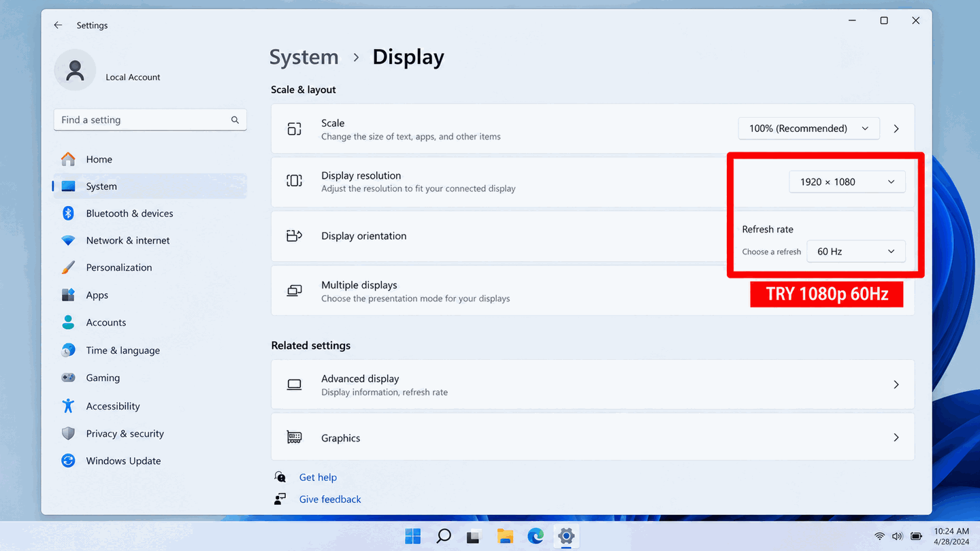The width and height of the screenshot is (980, 551).
Task: Click the Settings gear on taskbar
Action: point(566,536)
